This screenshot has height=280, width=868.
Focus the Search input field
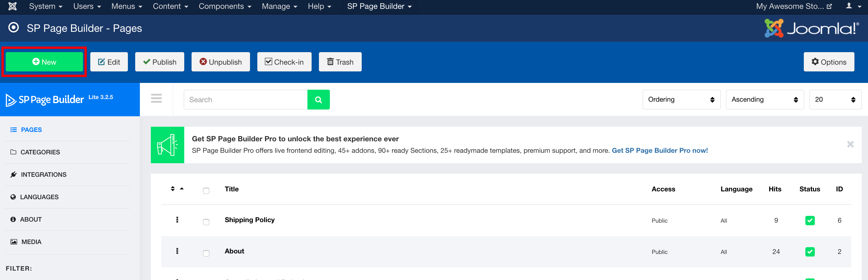(245, 100)
